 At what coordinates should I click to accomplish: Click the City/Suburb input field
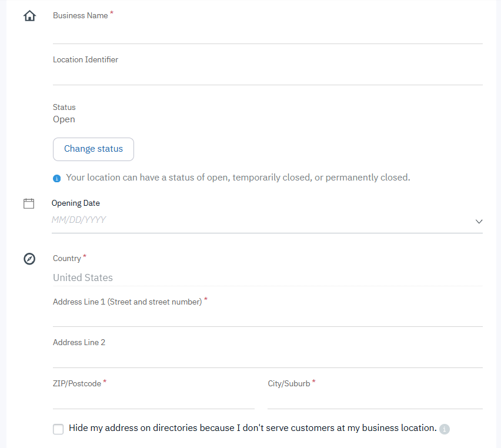375,400
